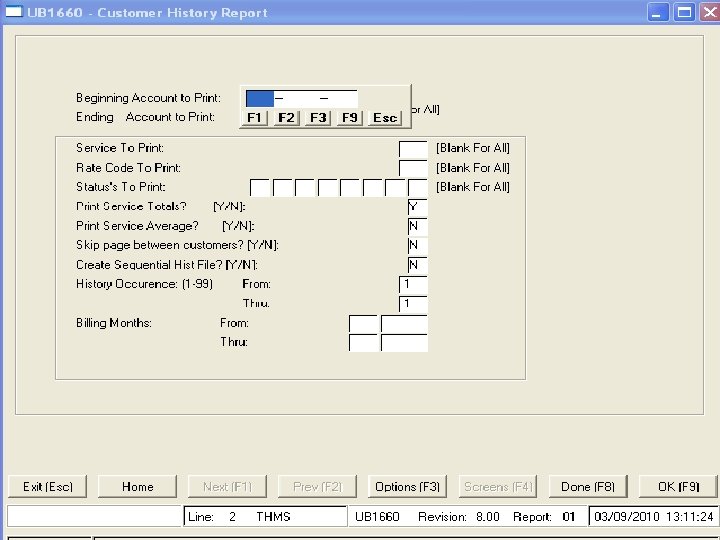Click the Prev (F2) button
Image resolution: width=720 pixels, height=540 pixels.
[317, 487]
